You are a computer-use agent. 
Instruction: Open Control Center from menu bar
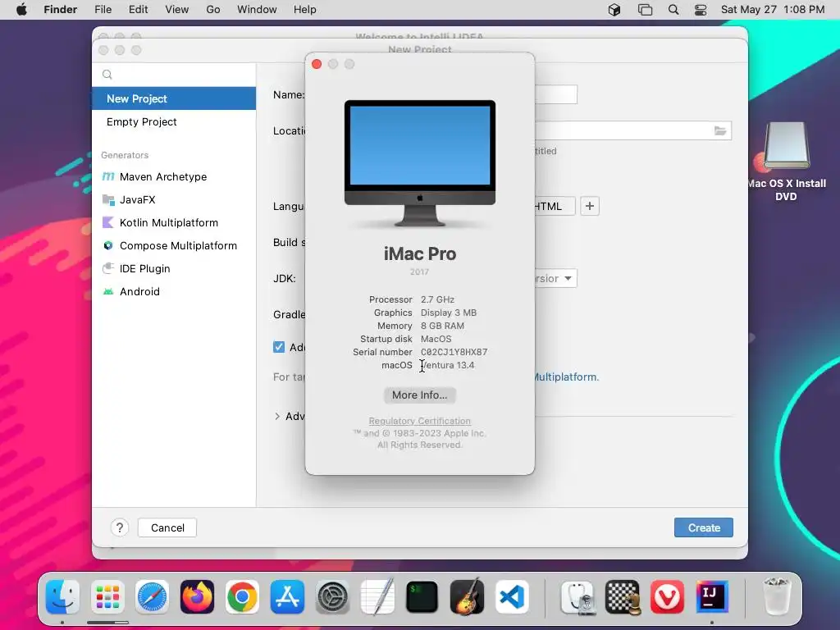coord(701,10)
